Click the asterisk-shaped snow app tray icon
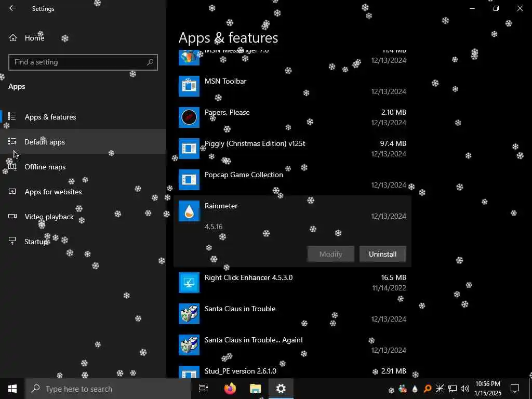Viewport: 532px width, 399px height. pos(440,389)
